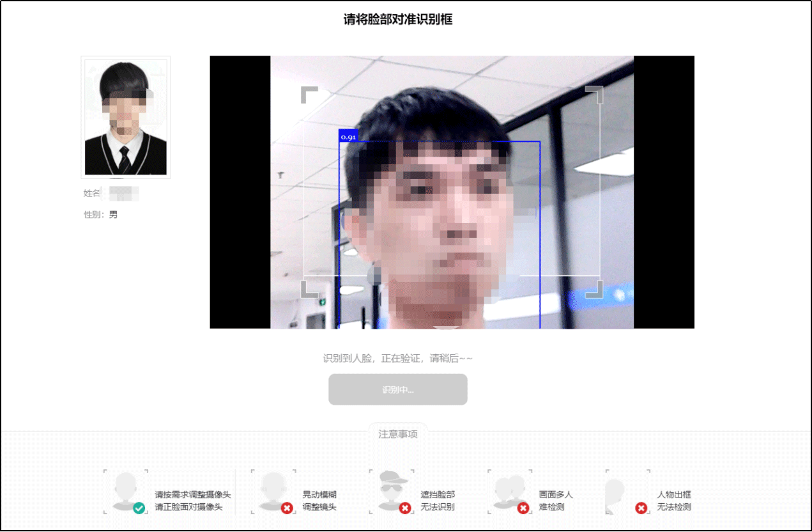Click the red X on the blurry-motion icon
812x532 pixels.
coord(287,508)
